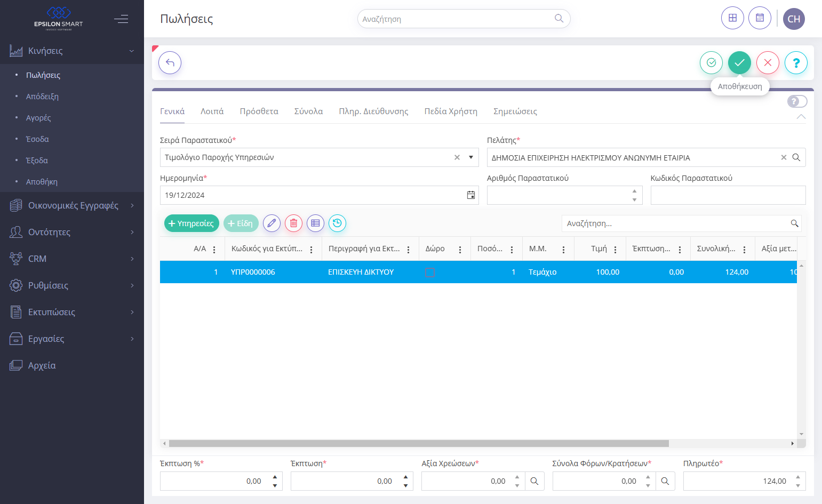Viewport: 822px width, 504px height.
Task: Toggle the switch above the form panel
Action: pos(797,101)
